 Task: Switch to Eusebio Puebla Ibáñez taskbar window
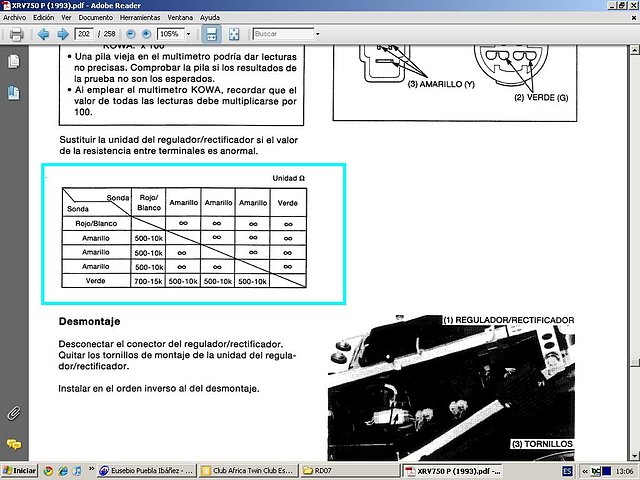(147, 471)
